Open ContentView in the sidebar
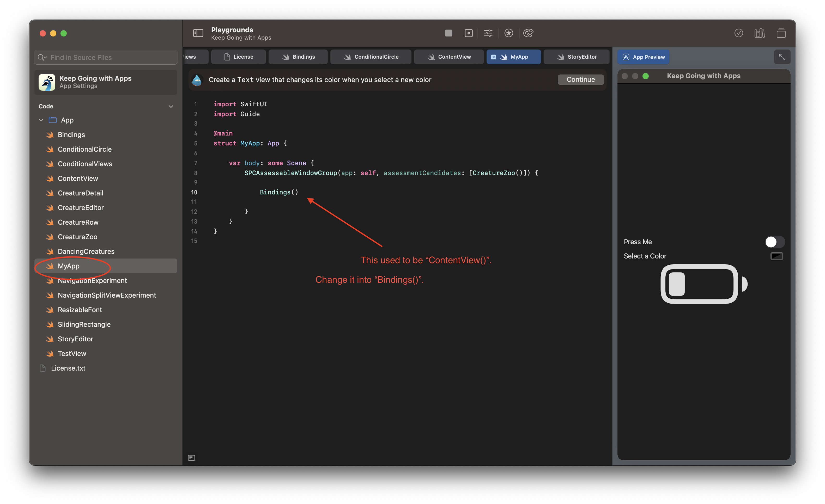 [x=106, y=178]
